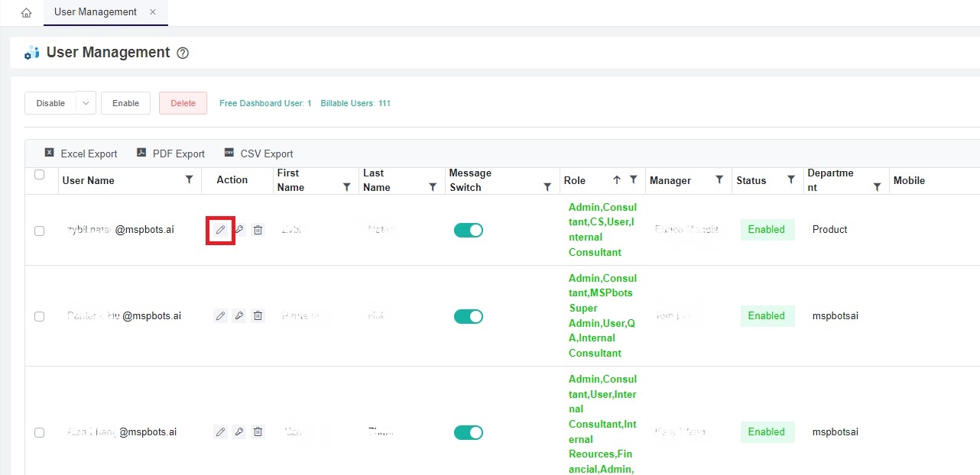Viewport: 980px width, 475px height.
Task: Open the edit pencil for the first user
Action: click(220, 229)
